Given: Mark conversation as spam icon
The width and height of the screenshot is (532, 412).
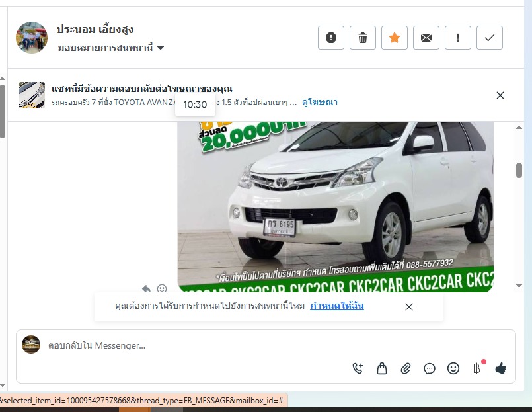Looking at the screenshot, I should click(x=331, y=38).
